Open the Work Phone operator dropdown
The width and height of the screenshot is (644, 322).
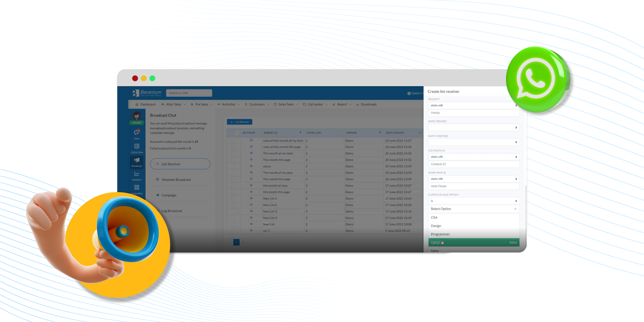(474, 179)
